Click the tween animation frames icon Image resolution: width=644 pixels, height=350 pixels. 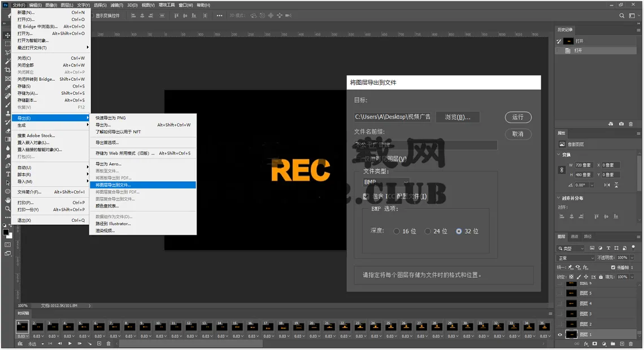pos(89,343)
